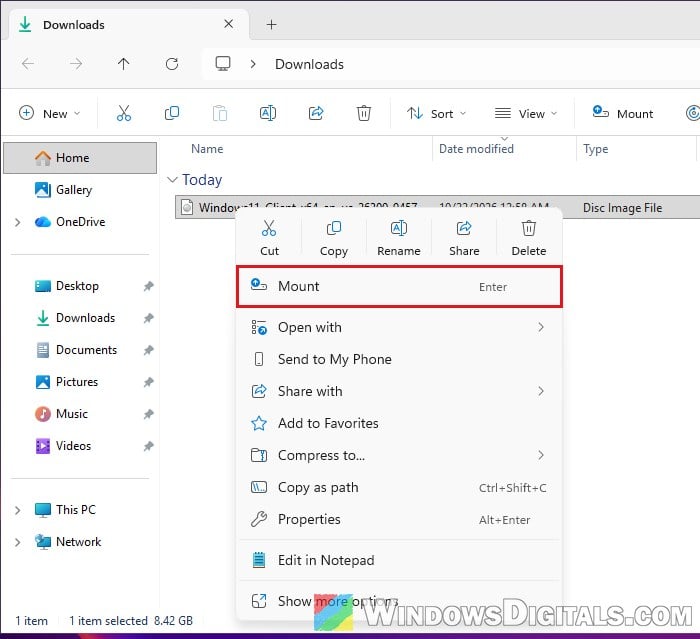Select the Disc Image File row
This screenshot has width=700, height=639.
click(x=438, y=207)
